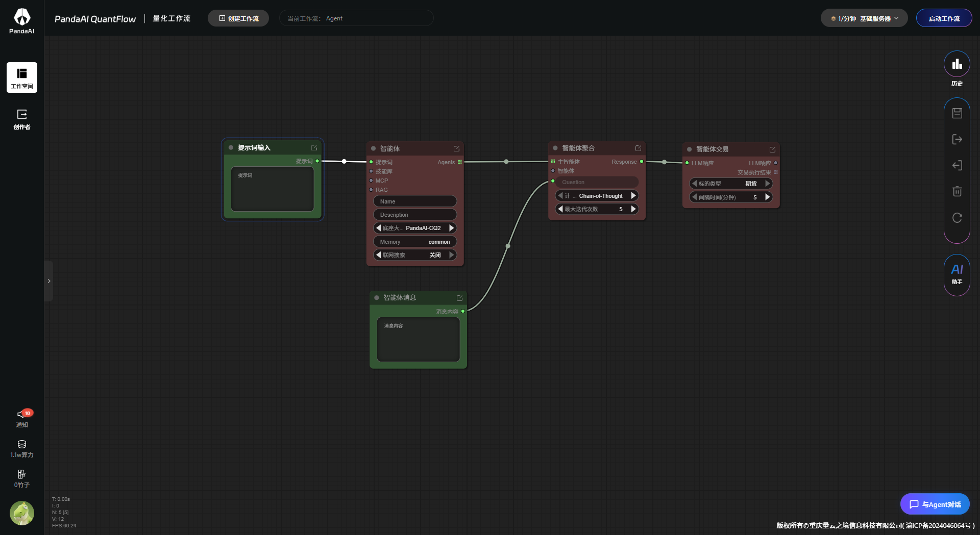The height and width of the screenshot is (535, 980).
Task: Open the 基础服务器 server dropdown
Action: click(x=864, y=18)
